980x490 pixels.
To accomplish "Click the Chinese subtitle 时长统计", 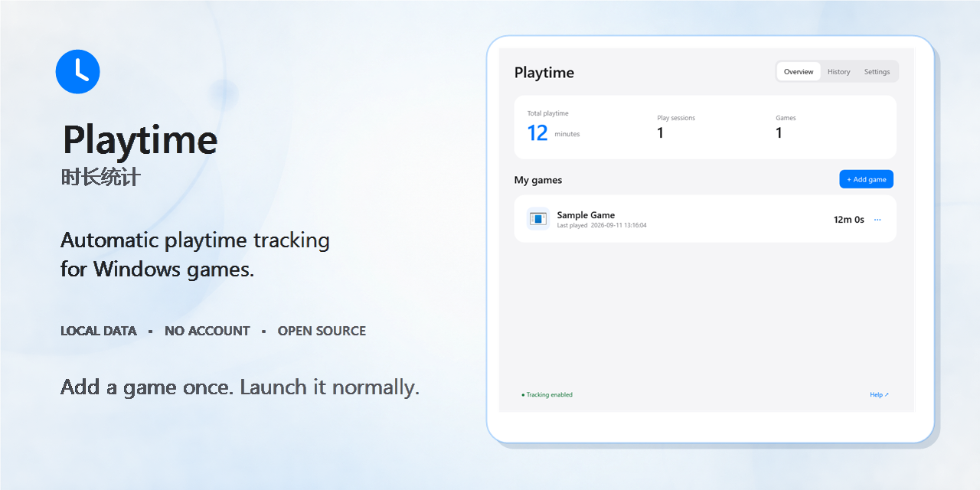I will point(101,178).
